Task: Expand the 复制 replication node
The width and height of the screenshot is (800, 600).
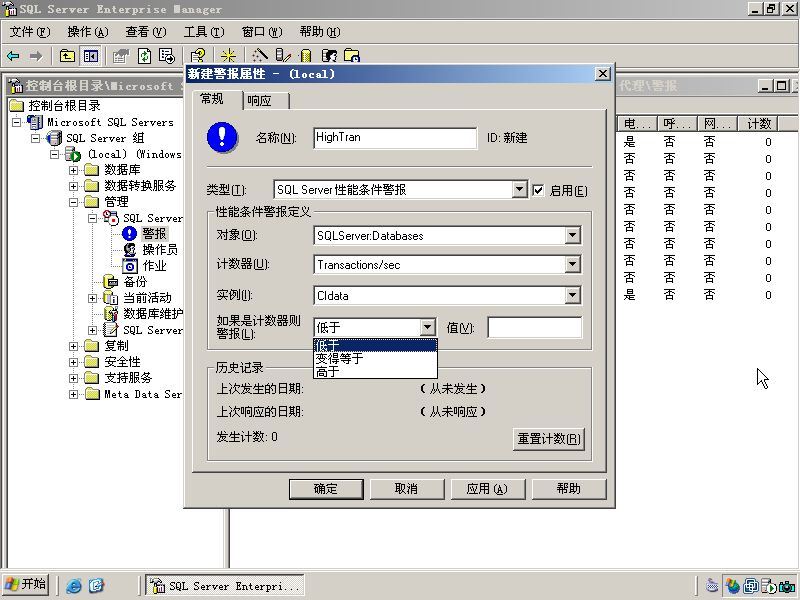Action: pyautogui.click(x=73, y=346)
